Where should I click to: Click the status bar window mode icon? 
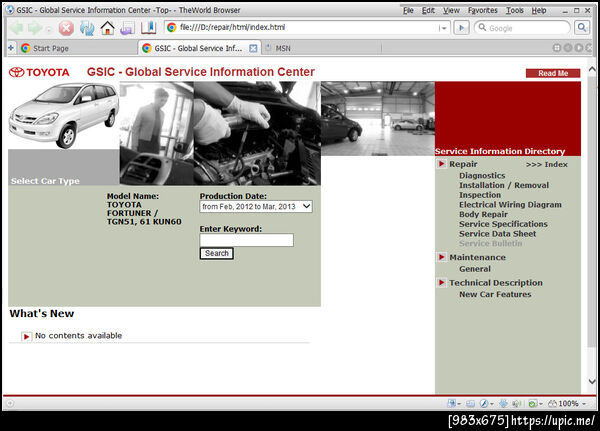click(470, 403)
